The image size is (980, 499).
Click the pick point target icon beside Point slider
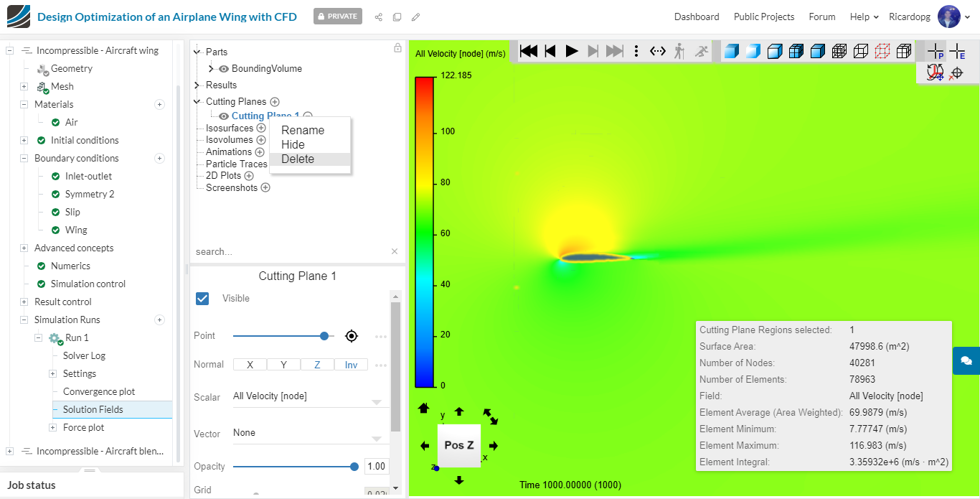click(x=352, y=335)
